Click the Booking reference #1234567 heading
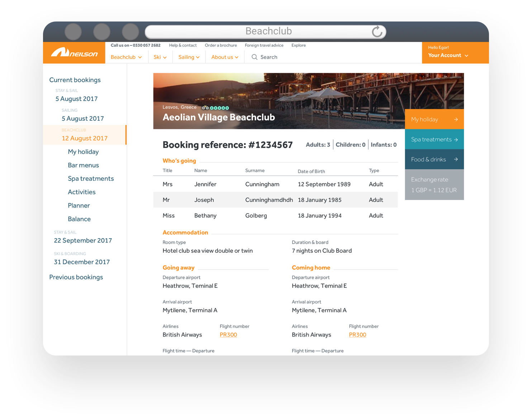Image resolution: width=532 pixels, height=420 pixels. point(228,145)
